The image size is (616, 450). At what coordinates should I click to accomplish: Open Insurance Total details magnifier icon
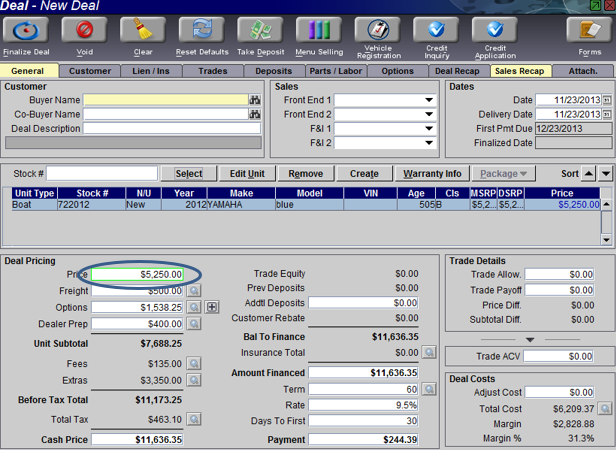point(429,352)
